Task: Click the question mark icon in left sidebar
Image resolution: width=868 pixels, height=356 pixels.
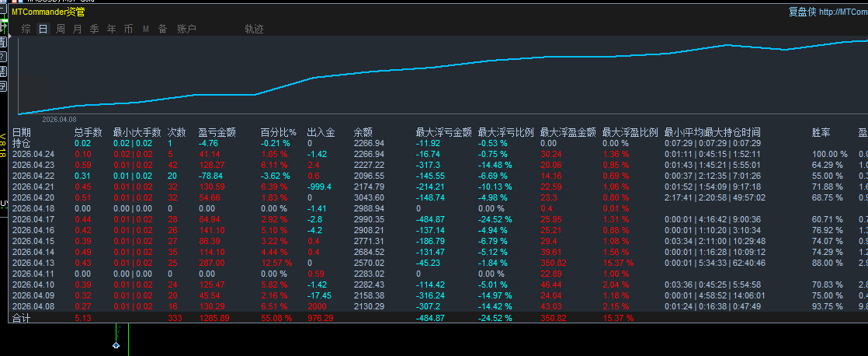Action: pyautogui.click(x=3, y=56)
